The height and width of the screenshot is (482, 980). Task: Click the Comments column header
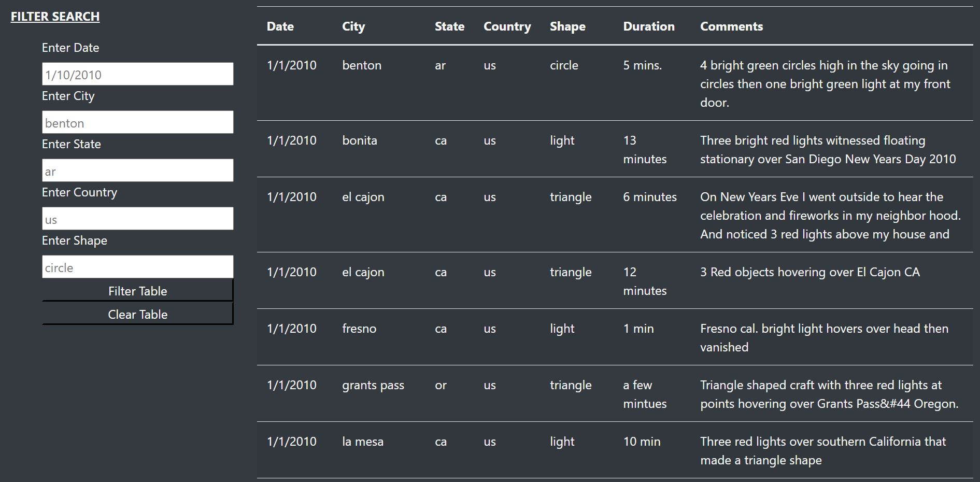731,26
